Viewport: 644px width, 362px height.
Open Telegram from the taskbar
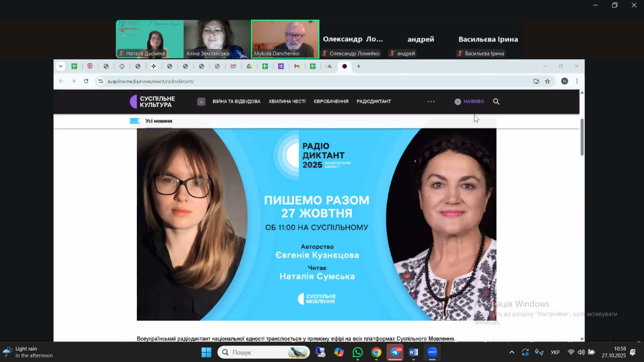(x=395, y=352)
